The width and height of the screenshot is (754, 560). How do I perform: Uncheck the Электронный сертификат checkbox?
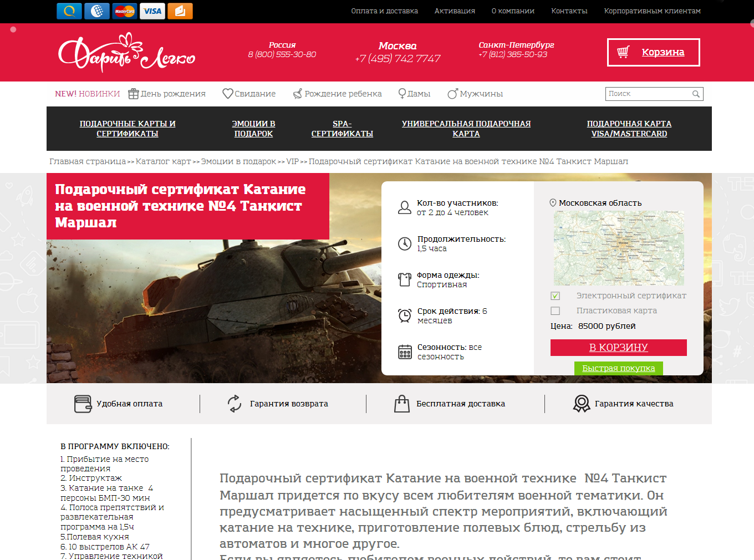(556, 296)
